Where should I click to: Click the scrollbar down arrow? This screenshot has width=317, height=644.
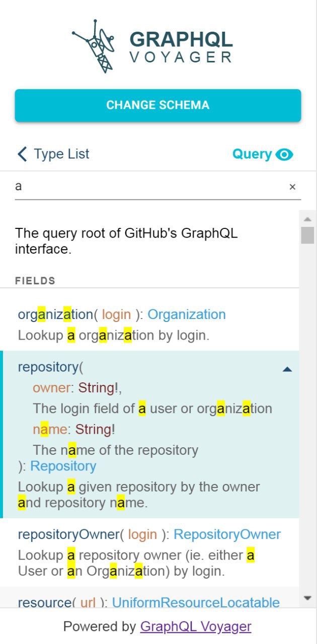pyautogui.click(x=307, y=598)
